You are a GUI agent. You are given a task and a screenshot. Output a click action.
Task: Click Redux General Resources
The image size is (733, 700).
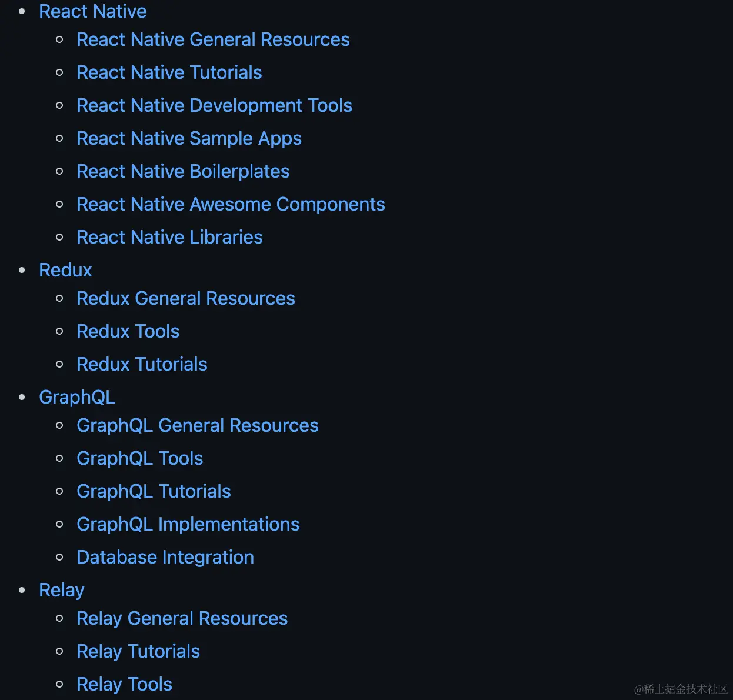(186, 298)
